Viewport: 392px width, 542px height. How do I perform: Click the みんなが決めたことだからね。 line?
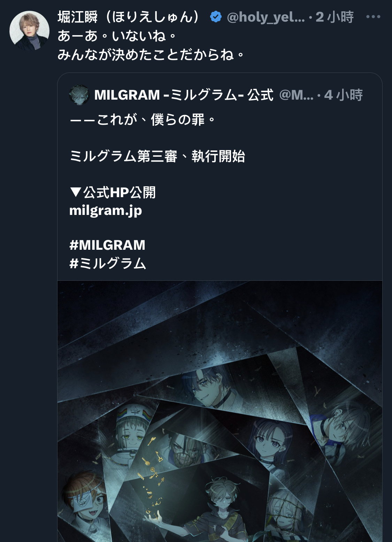(x=151, y=54)
